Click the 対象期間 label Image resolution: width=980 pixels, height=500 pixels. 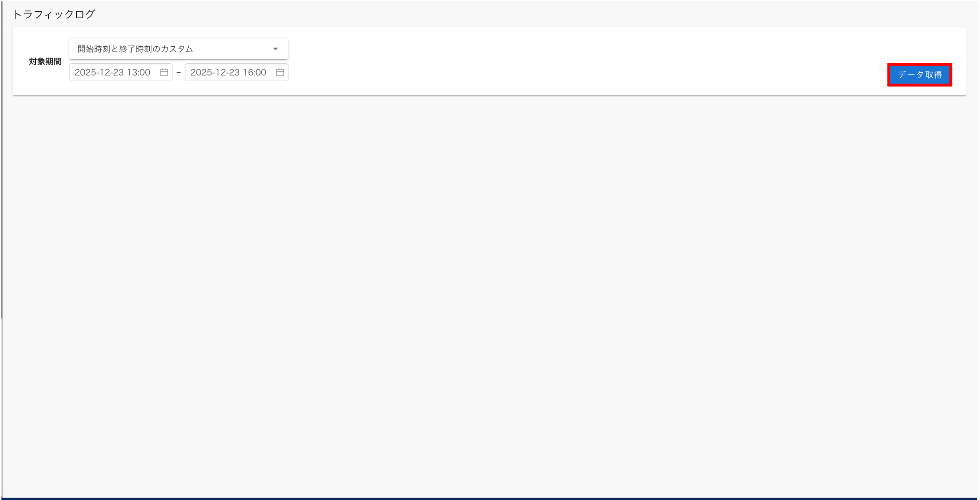pyautogui.click(x=45, y=61)
